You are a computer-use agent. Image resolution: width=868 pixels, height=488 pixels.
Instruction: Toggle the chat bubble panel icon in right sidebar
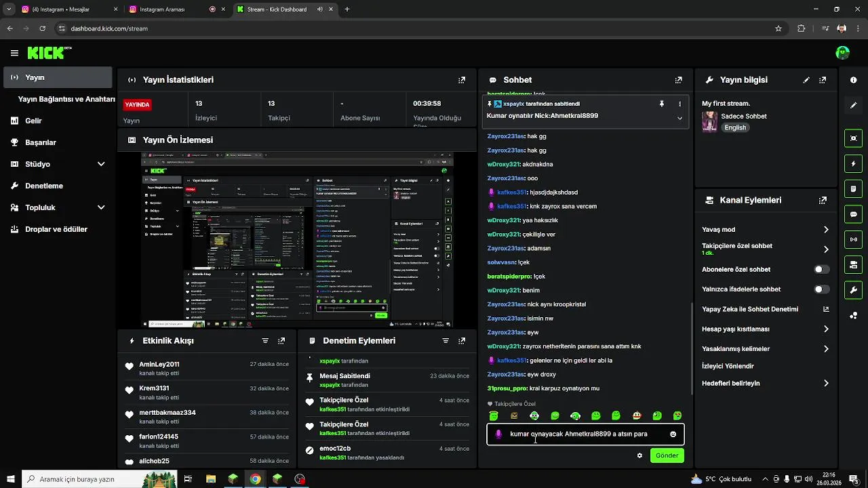(x=853, y=214)
